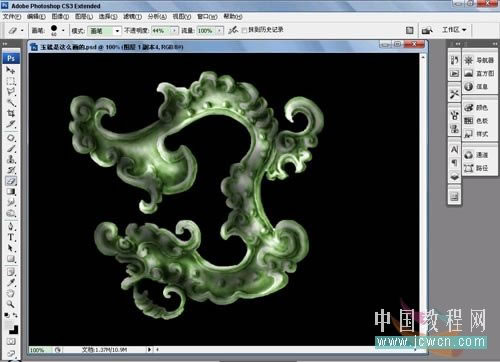500x362 pixels.
Task: Select the Gradient tool
Action: click(11, 192)
